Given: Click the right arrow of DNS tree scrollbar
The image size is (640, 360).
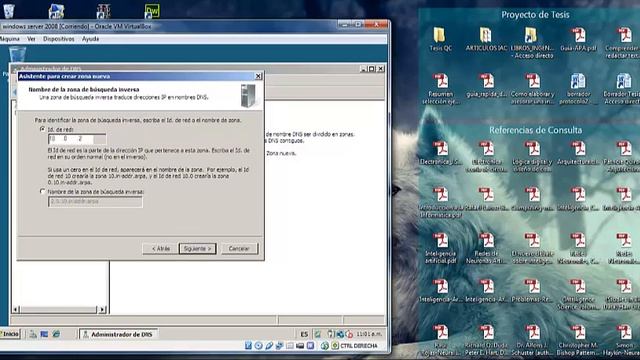Looking at the screenshot, I should point(102,309).
